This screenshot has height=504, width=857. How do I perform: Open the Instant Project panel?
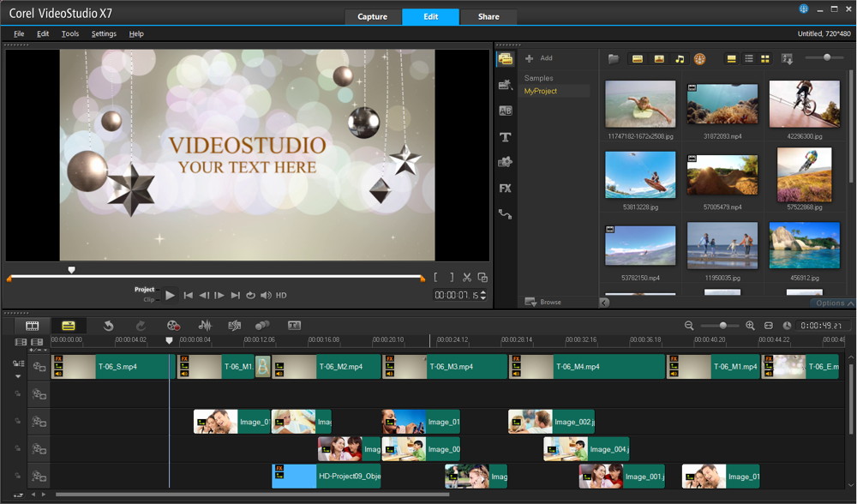point(505,85)
